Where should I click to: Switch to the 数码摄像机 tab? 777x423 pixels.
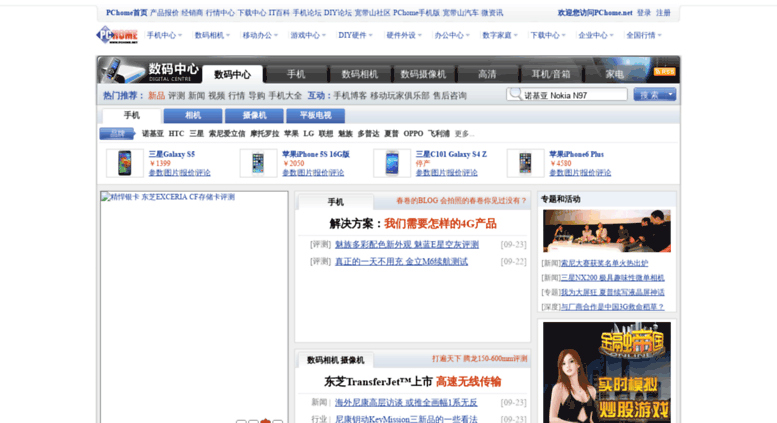tap(423, 74)
